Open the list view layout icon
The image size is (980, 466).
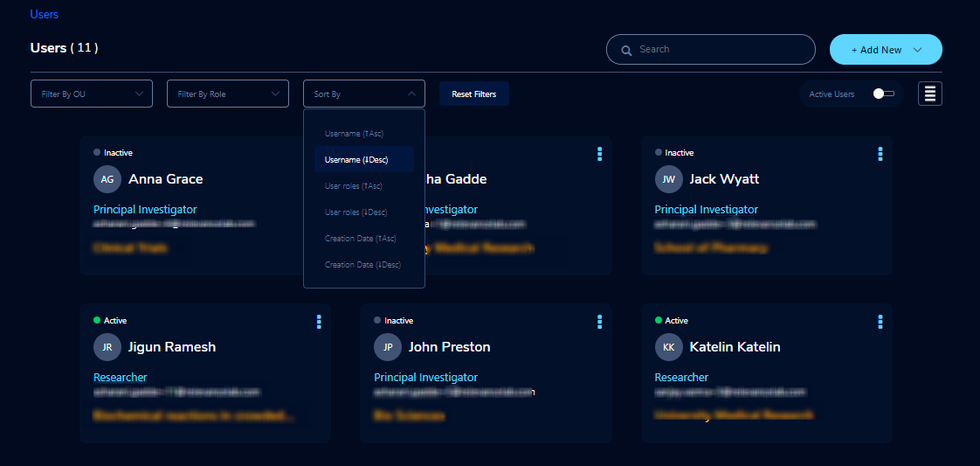(x=930, y=94)
